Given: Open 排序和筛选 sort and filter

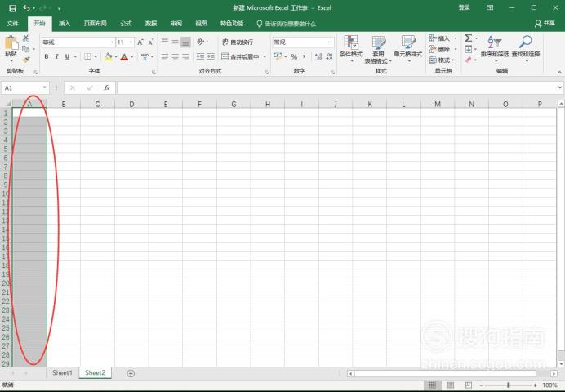Looking at the screenshot, I should (495, 48).
